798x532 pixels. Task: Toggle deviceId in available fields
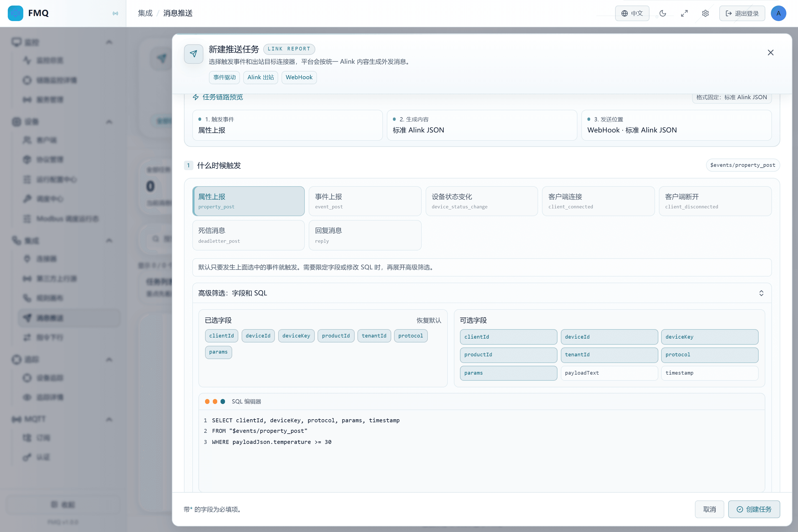pyautogui.click(x=609, y=337)
